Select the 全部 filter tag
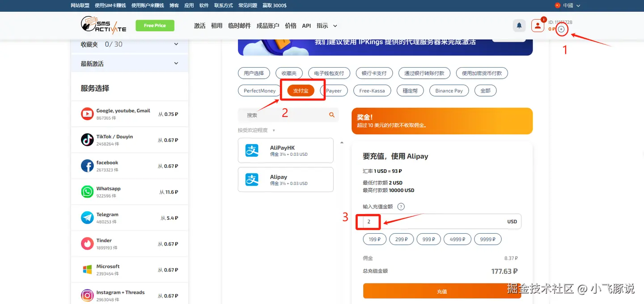This screenshot has width=644, height=304. tap(485, 90)
